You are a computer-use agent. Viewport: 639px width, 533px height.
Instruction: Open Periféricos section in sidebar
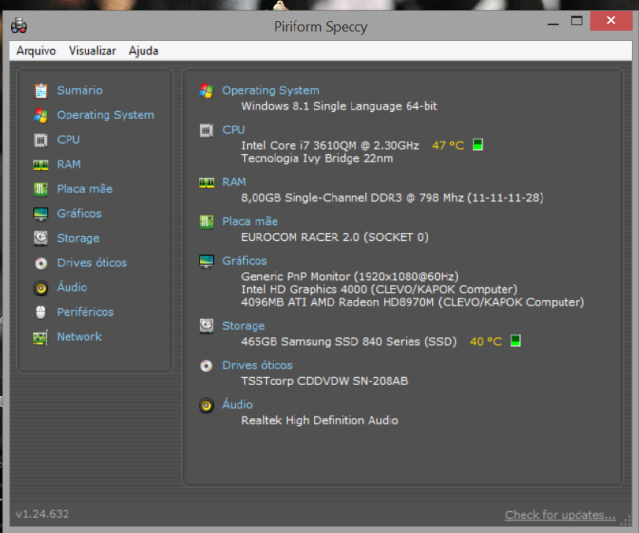point(86,312)
